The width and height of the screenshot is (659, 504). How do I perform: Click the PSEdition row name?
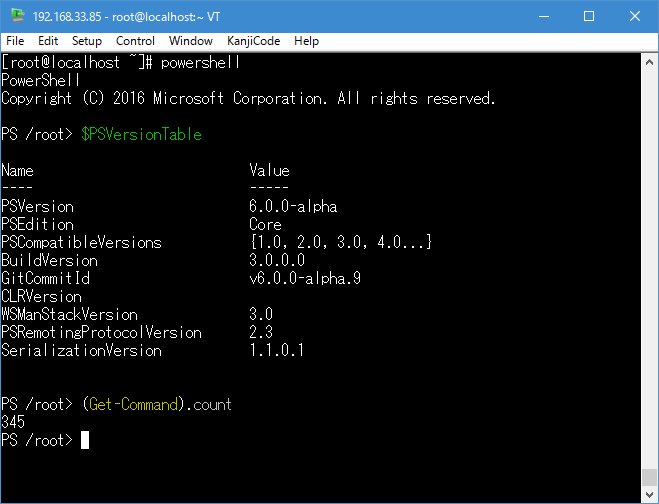37,224
